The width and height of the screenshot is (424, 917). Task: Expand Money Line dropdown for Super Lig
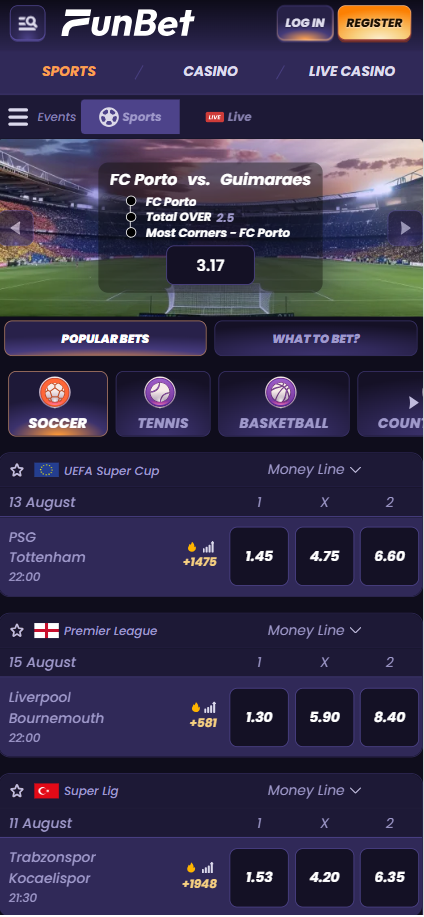pyautogui.click(x=314, y=791)
